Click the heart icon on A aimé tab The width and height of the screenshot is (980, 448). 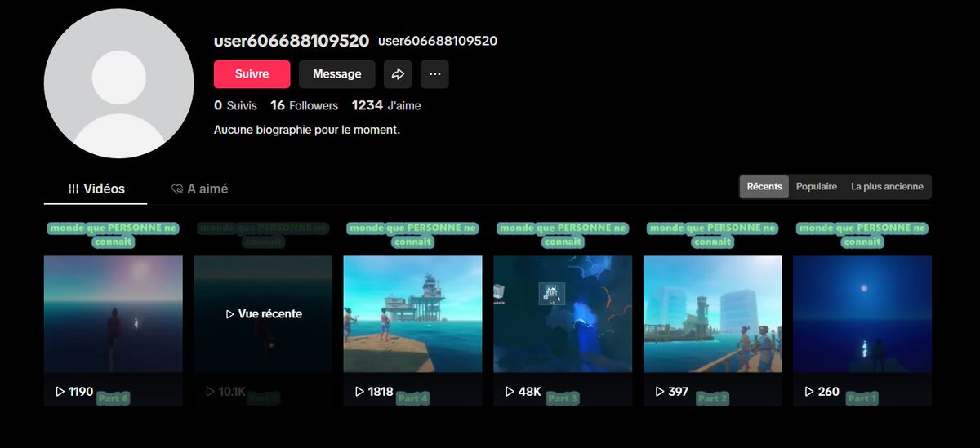177,189
